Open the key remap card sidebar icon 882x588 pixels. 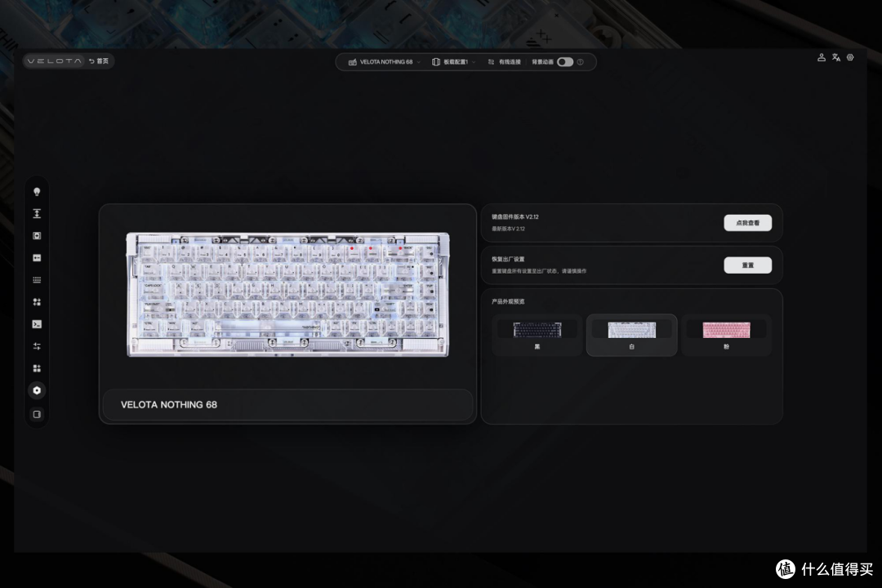(x=37, y=258)
